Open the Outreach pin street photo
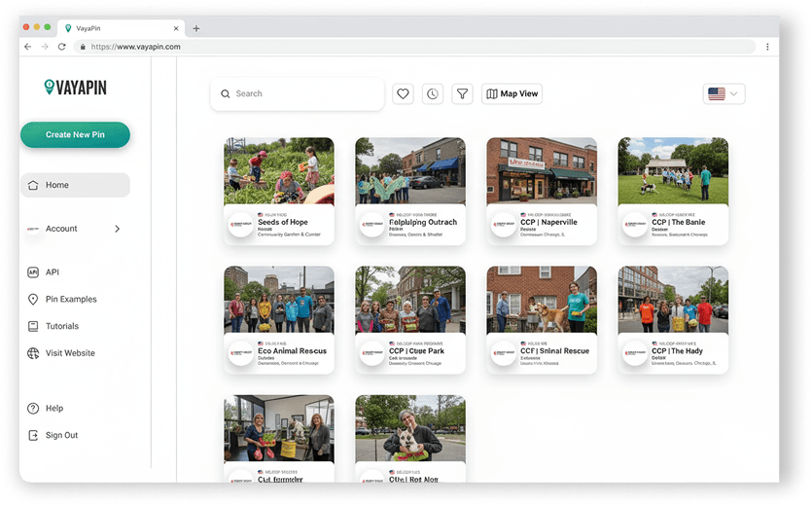This screenshot has height=506, width=812. click(x=410, y=171)
